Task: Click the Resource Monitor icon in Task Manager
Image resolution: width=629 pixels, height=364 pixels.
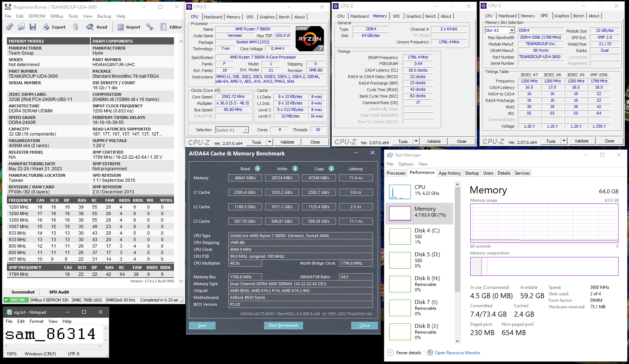Action: click(x=430, y=353)
